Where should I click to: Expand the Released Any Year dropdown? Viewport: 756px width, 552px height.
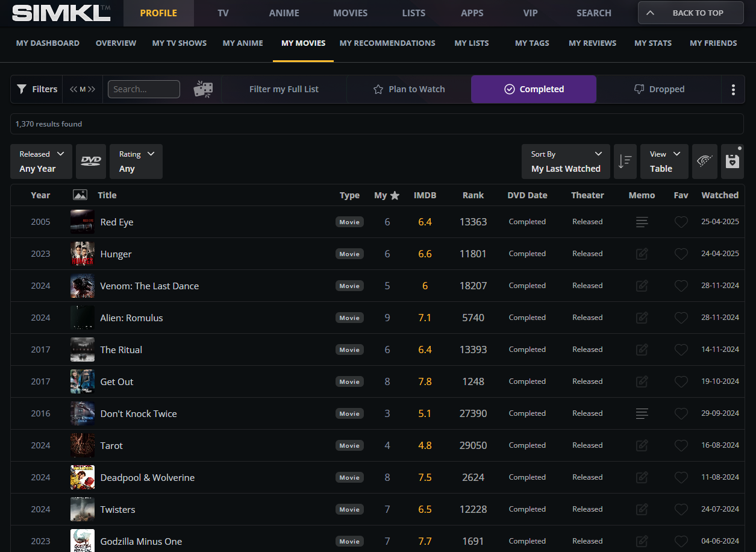(x=41, y=162)
